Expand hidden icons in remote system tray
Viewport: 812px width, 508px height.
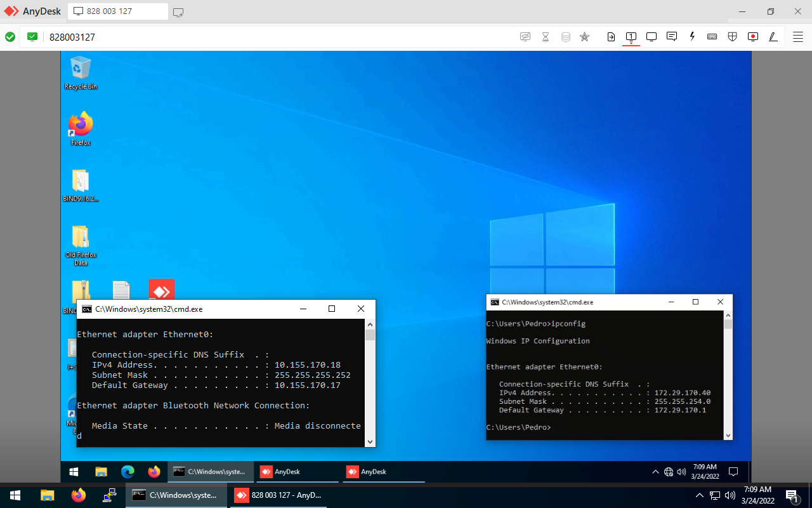(655, 472)
